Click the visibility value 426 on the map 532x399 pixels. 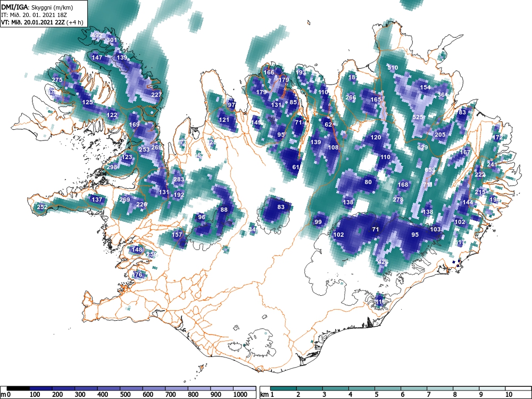click(383, 262)
